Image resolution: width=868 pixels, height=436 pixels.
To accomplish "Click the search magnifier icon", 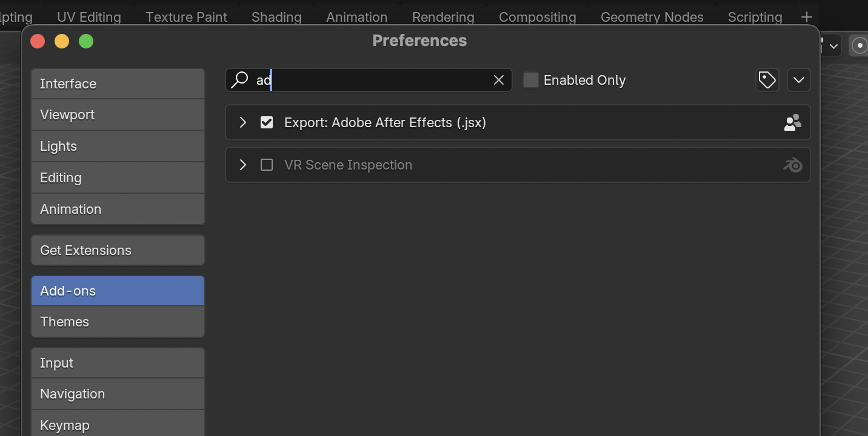I will 240,80.
